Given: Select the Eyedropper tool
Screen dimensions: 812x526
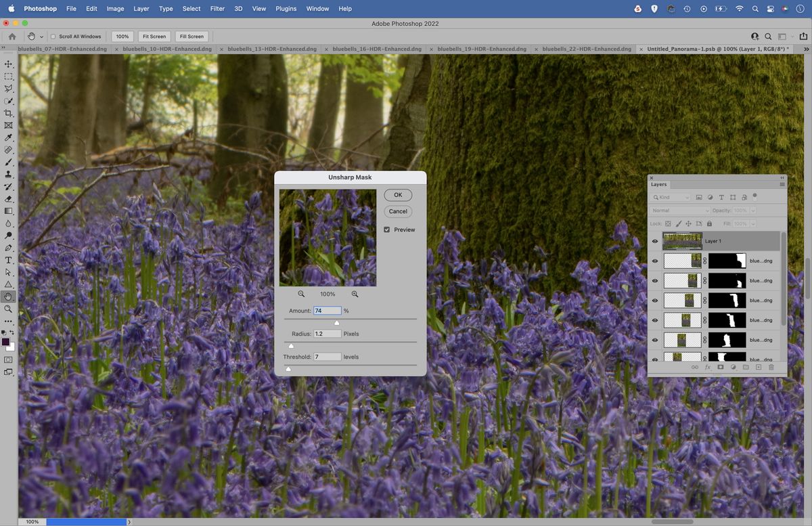Looking at the screenshot, I should pos(9,137).
